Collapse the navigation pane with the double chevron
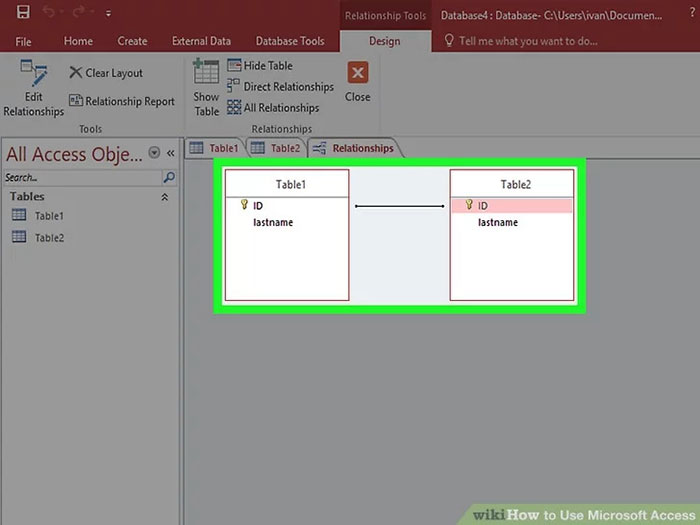Image resolution: width=700 pixels, height=525 pixels. 171,153
